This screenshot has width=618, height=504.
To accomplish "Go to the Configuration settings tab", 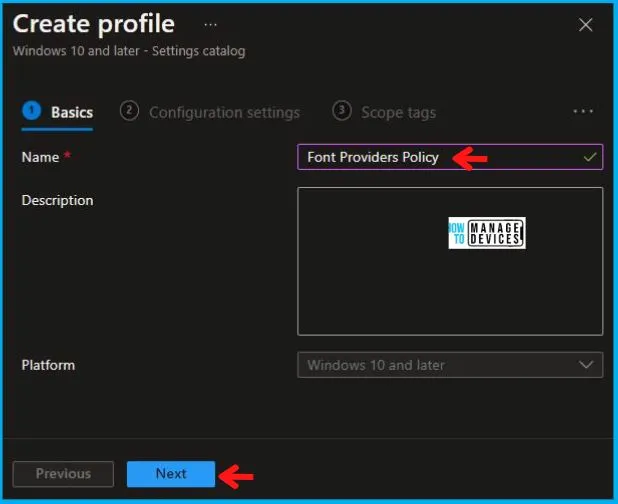I will pyautogui.click(x=224, y=112).
